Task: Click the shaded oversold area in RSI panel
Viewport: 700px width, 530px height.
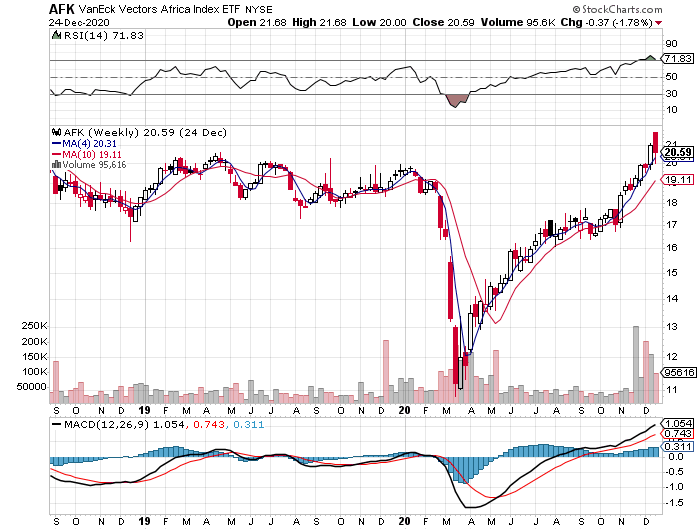Action: (455, 99)
